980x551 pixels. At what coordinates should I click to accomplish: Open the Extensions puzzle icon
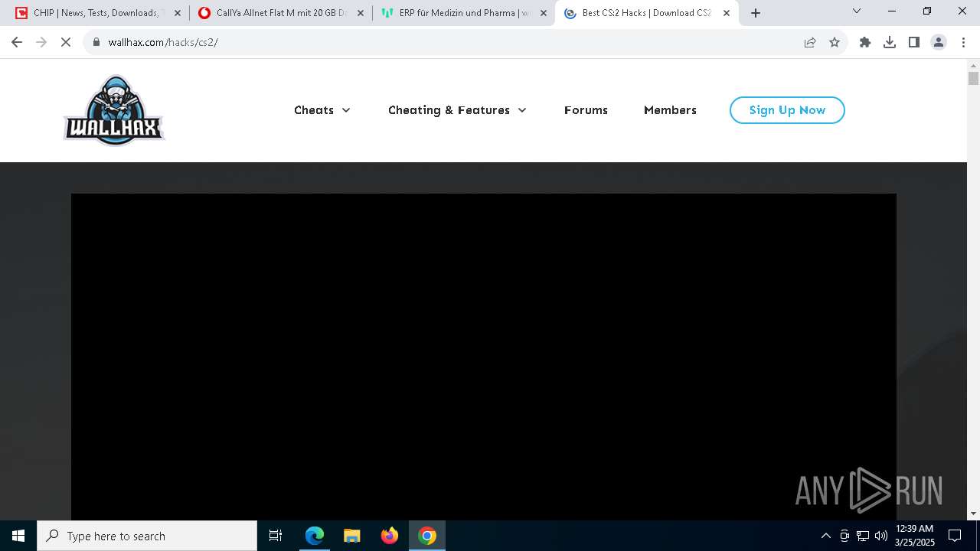865,42
